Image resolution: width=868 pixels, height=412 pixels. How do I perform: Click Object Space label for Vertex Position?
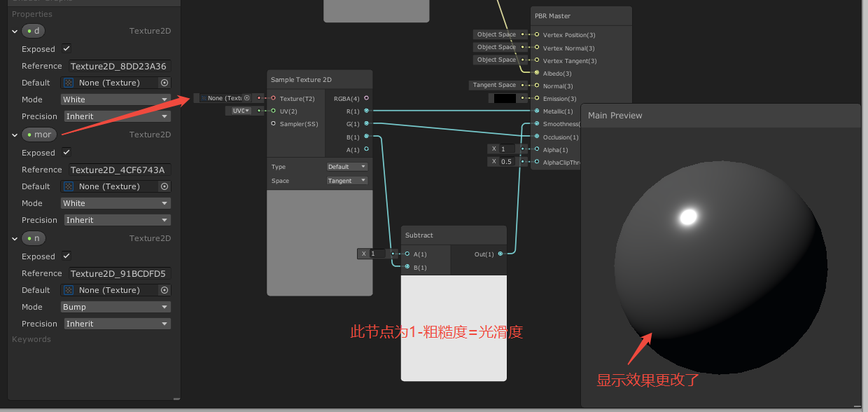click(x=496, y=34)
